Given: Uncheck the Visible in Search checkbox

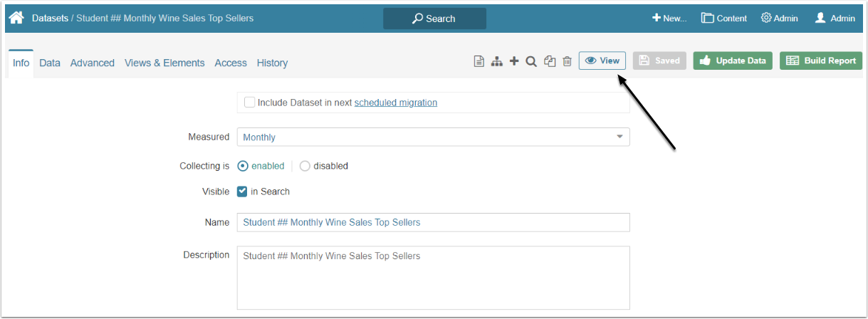Looking at the screenshot, I should tap(242, 192).
